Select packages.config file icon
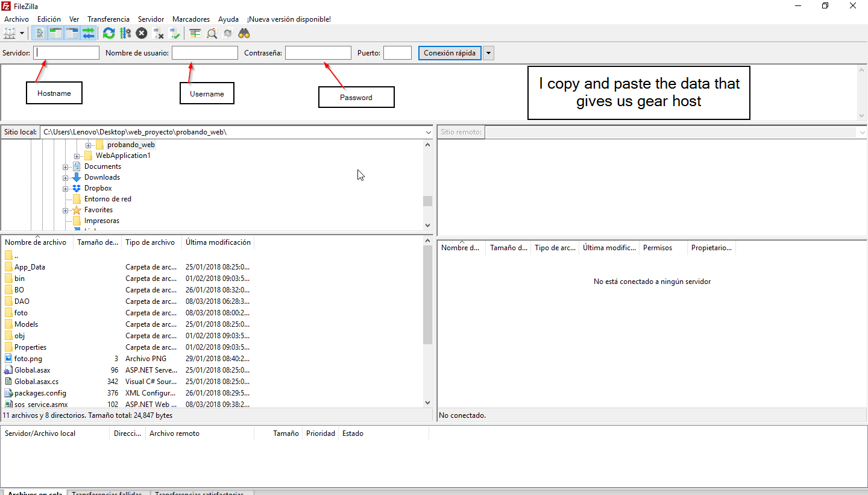868x495 pixels. pyautogui.click(x=8, y=393)
